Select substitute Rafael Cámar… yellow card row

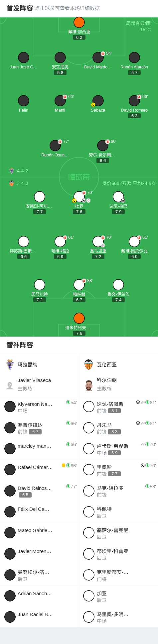tap(40, 470)
